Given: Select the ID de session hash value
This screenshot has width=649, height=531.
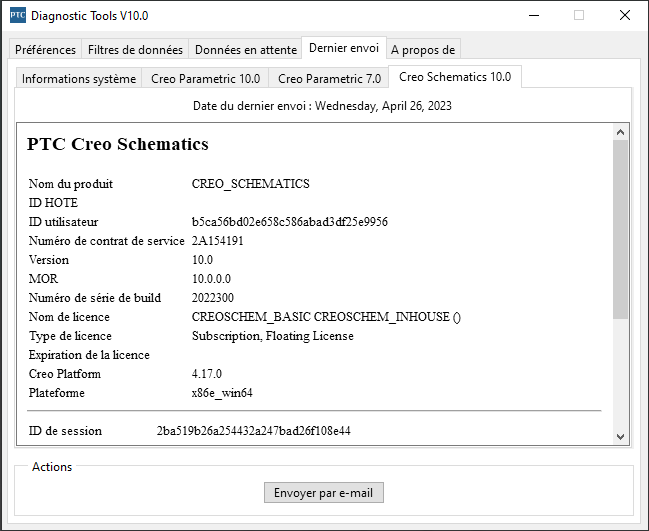Looking at the screenshot, I should (254, 431).
